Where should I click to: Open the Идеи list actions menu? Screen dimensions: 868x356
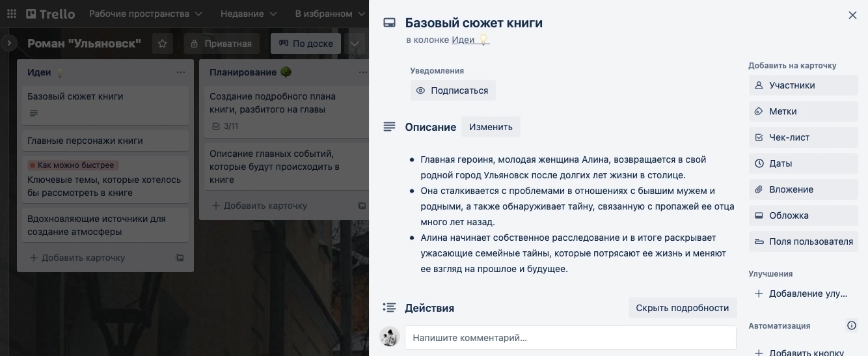181,72
